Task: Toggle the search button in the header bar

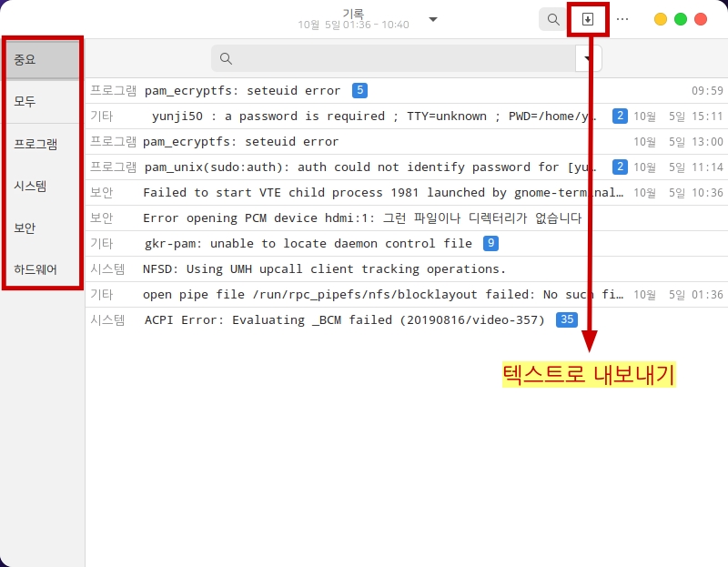Action: click(552, 19)
